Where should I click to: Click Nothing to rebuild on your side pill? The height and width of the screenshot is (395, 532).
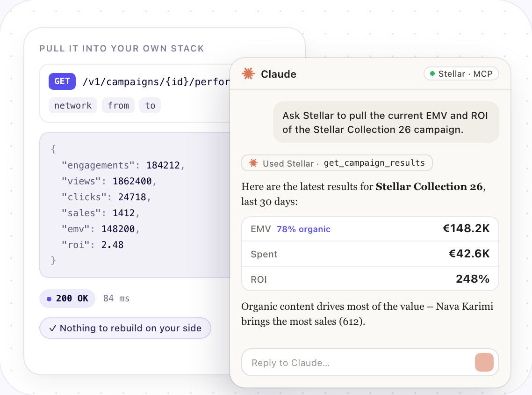coord(125,328)
